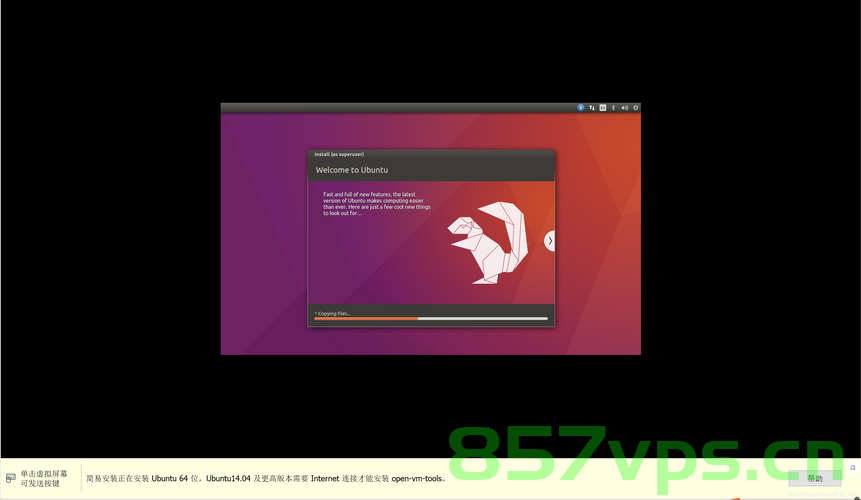Screen dimensions: 861x500
Task: Close the easy install notification bar
Action: click(x=853, y=468)
